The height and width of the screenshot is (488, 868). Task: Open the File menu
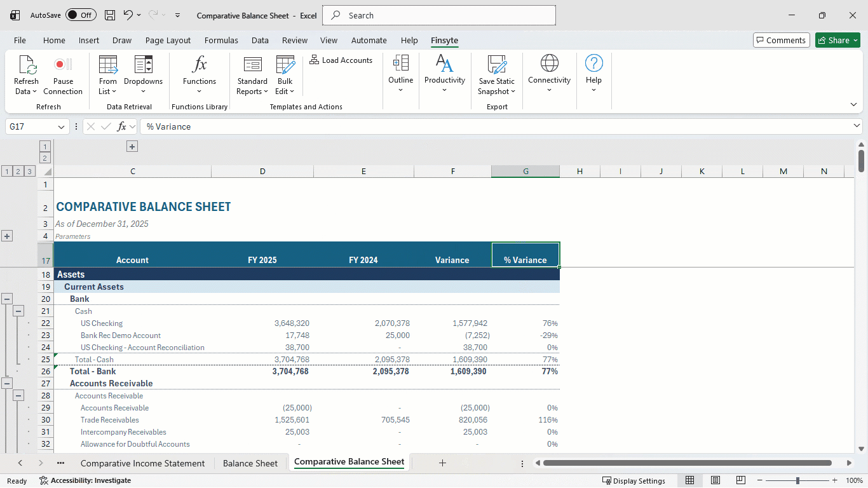pyautogui.click(x=20, y=40)
